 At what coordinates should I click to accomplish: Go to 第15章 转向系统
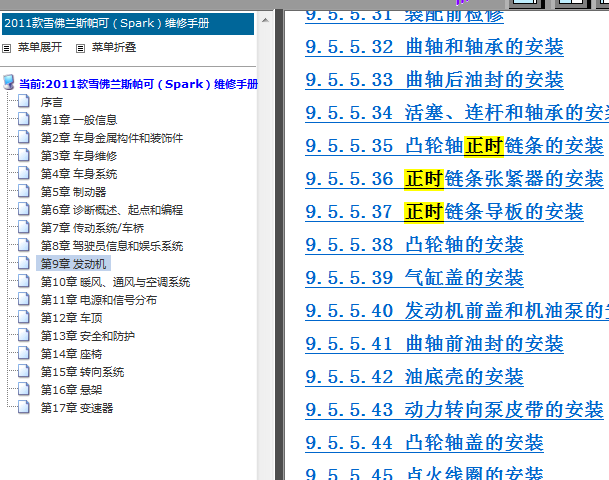coord(82,372)
